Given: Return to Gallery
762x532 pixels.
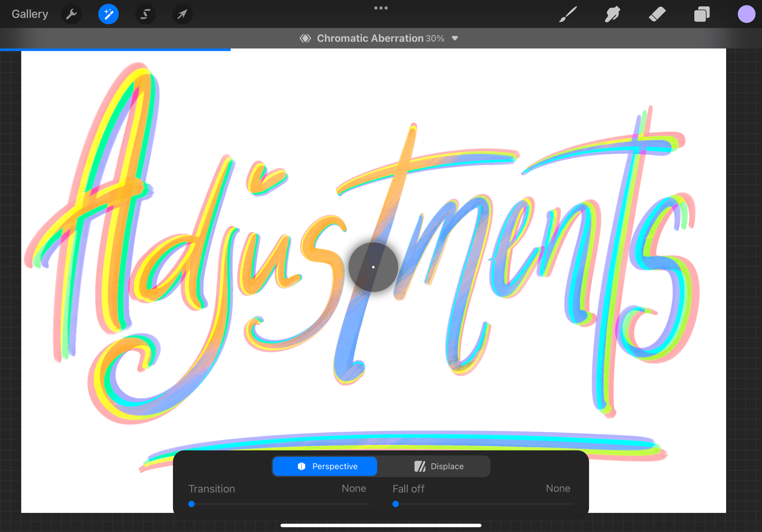Looking at the screenshot, I should pyautogui.click(x=30, y=14).
